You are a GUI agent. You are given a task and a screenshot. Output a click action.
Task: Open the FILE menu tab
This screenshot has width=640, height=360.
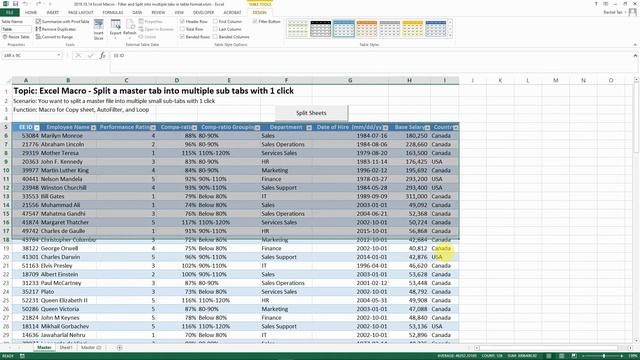9,13
